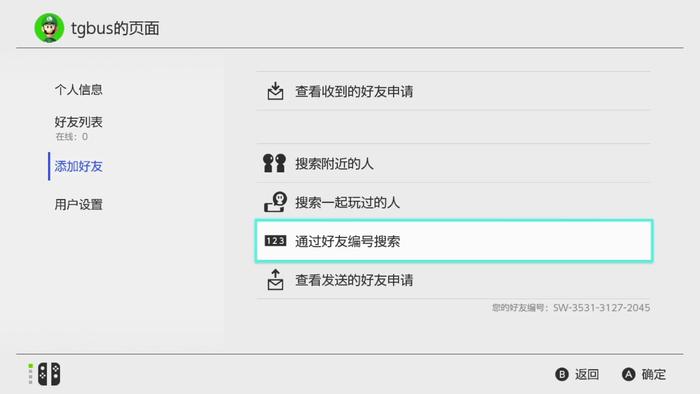The width and height of the screenshot is (700, 394).
Task: Click the 123 friend code icon
Action: coord(275,241)
